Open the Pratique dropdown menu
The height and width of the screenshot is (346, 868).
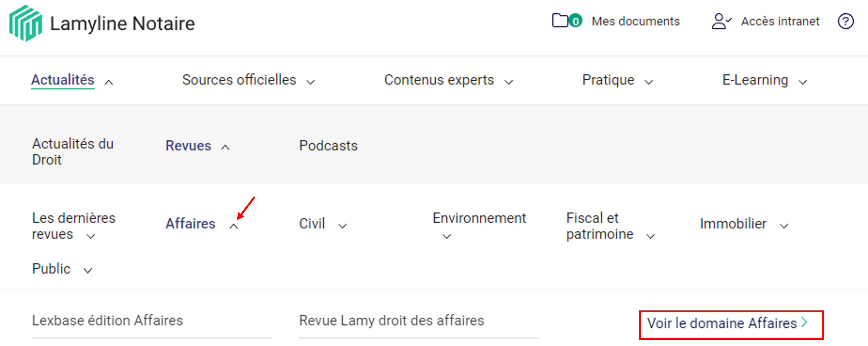coord(649,82)
